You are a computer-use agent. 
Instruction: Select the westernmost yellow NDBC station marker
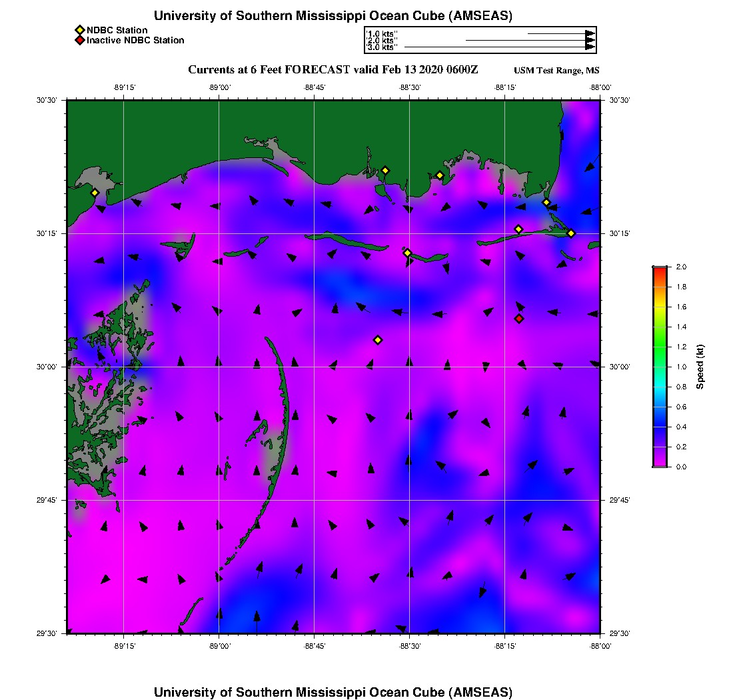click(x=95, y=193)
